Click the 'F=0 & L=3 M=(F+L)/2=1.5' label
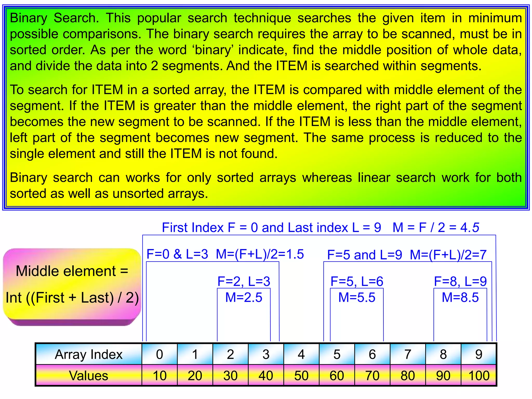This screenshot has width=532, height=399. tap(225, 254)
